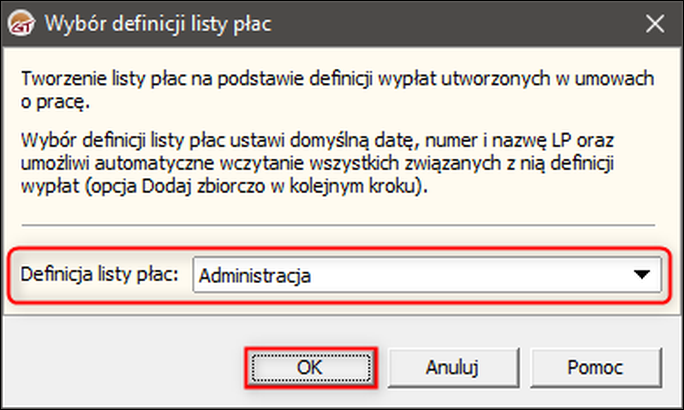
Task: Click the "o pracę." text line
Action: pyautogui.click(x=51, y=100)
